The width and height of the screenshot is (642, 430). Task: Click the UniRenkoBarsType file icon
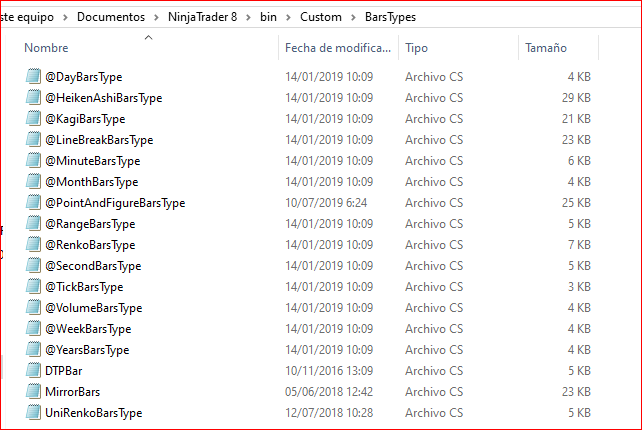click(33, 412)
